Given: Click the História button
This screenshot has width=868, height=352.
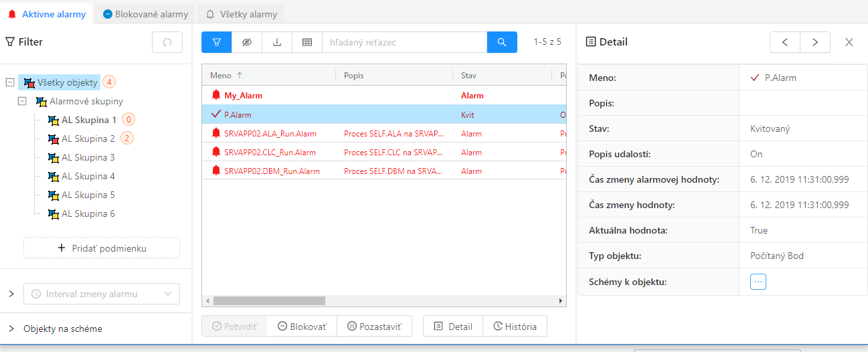Looking at the screenshot, I should tap(515, 327).
